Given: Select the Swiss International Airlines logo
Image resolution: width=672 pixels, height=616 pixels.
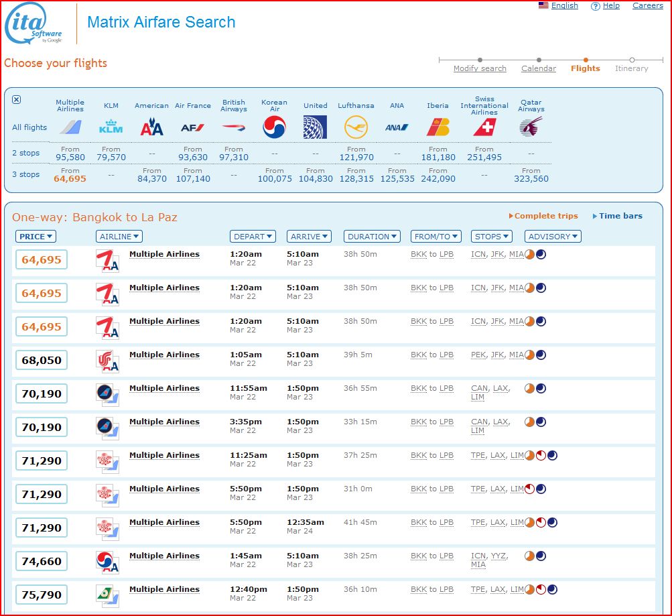Looking at the screenshot, I should coord(484,127).
